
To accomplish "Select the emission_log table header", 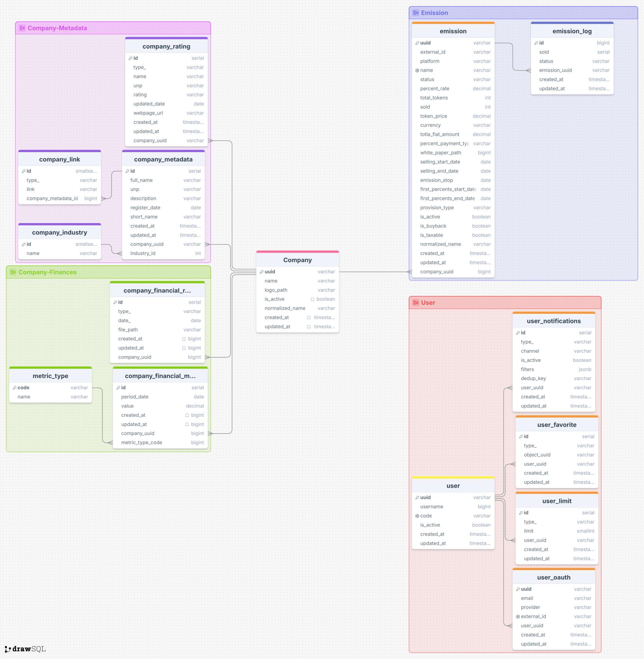I will (572, 31).
